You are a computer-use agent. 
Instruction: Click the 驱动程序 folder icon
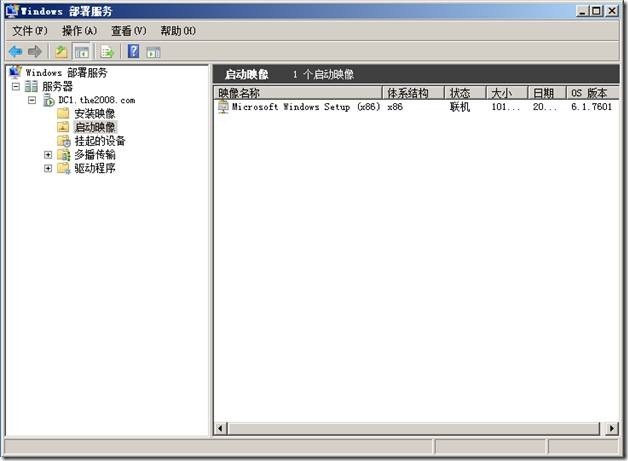(64, 168)
